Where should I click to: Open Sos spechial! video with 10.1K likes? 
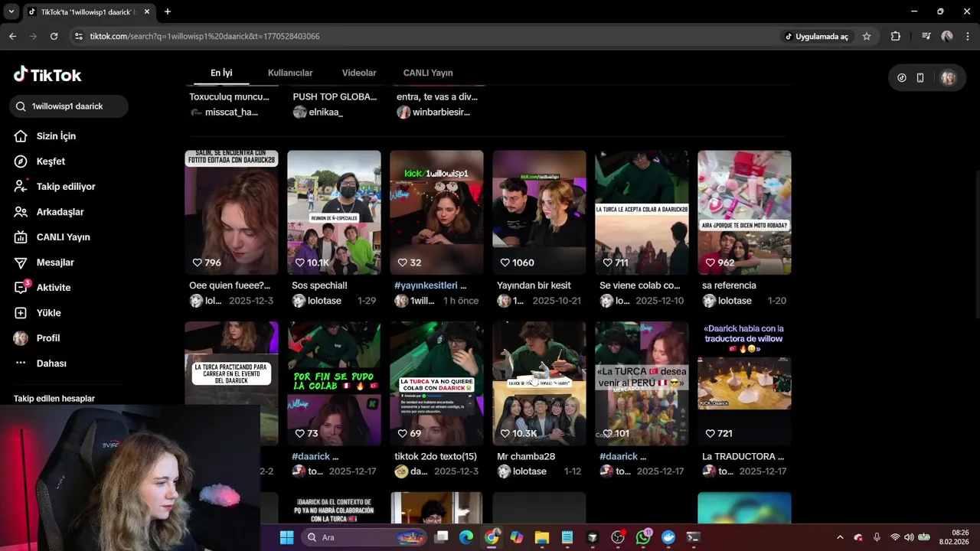[x=334, y=212]
